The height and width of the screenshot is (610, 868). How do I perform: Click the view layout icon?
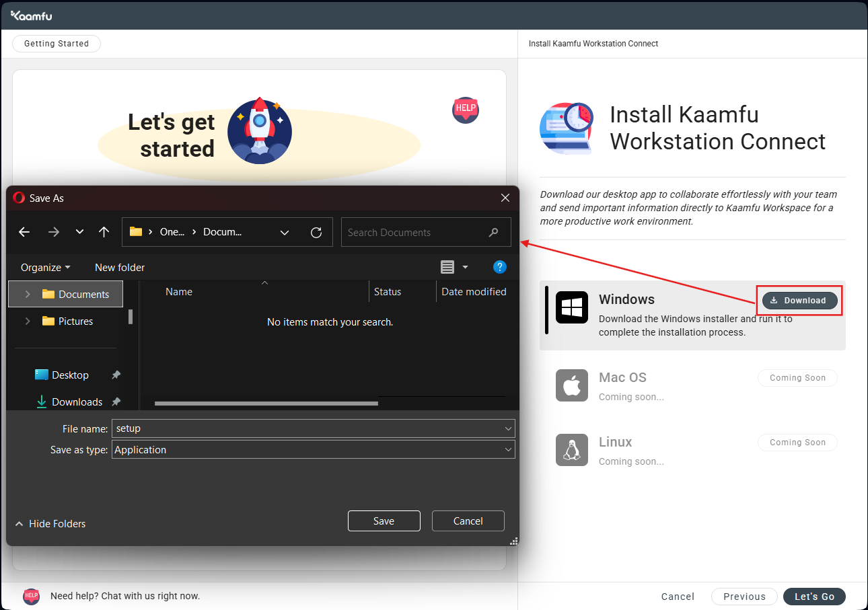click(x=447, y=268)
